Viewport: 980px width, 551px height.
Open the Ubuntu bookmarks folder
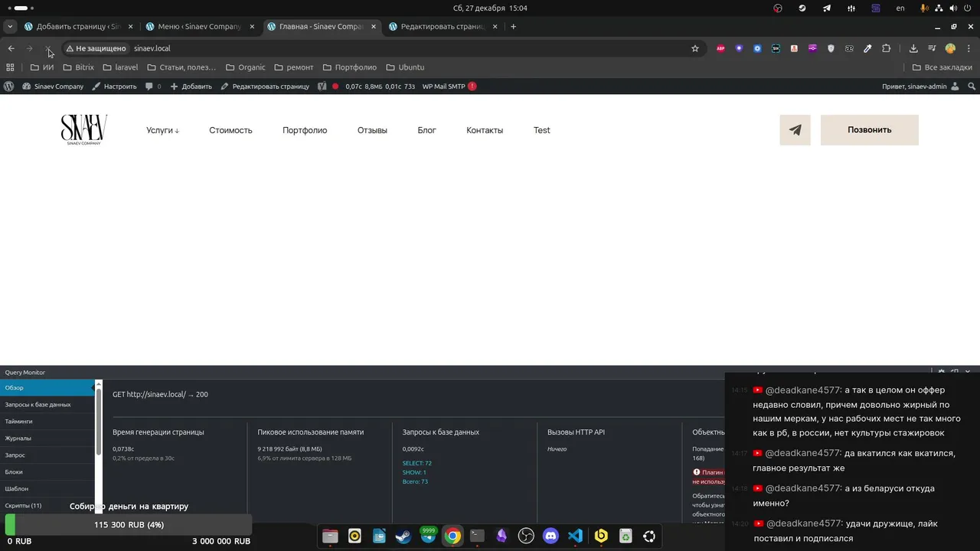(x=405, y=67)
